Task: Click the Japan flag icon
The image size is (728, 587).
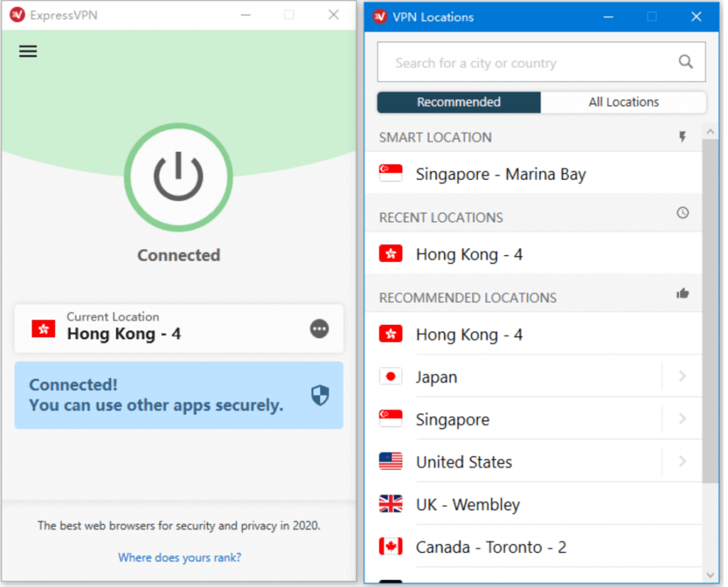Action: tap(390, 377)
